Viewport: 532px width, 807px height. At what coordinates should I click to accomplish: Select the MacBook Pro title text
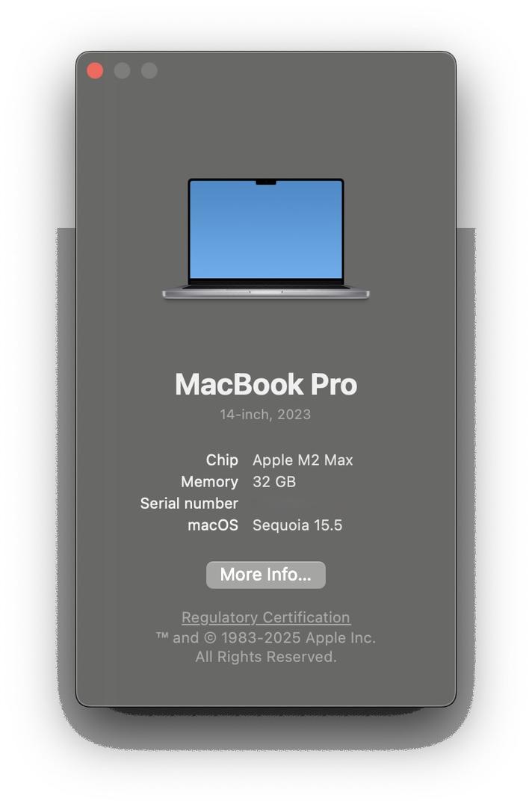266,385
